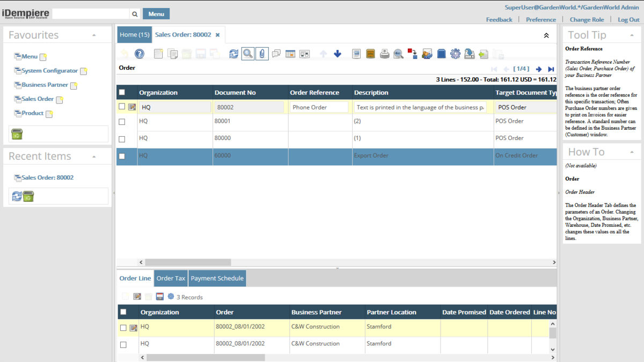Click the Attachment paperclip icon
Screen dimensions: 644x362
[x=261, y=54]
